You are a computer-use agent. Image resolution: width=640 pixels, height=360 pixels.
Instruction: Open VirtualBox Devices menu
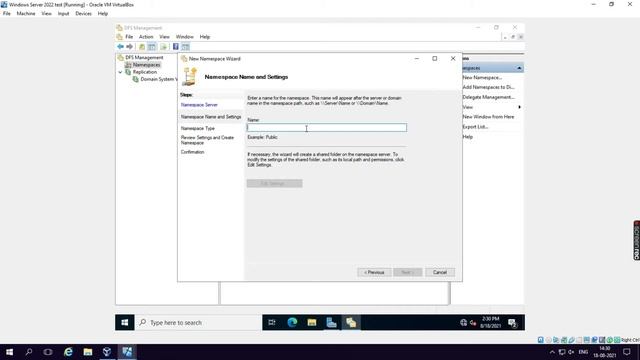[83, 13]
